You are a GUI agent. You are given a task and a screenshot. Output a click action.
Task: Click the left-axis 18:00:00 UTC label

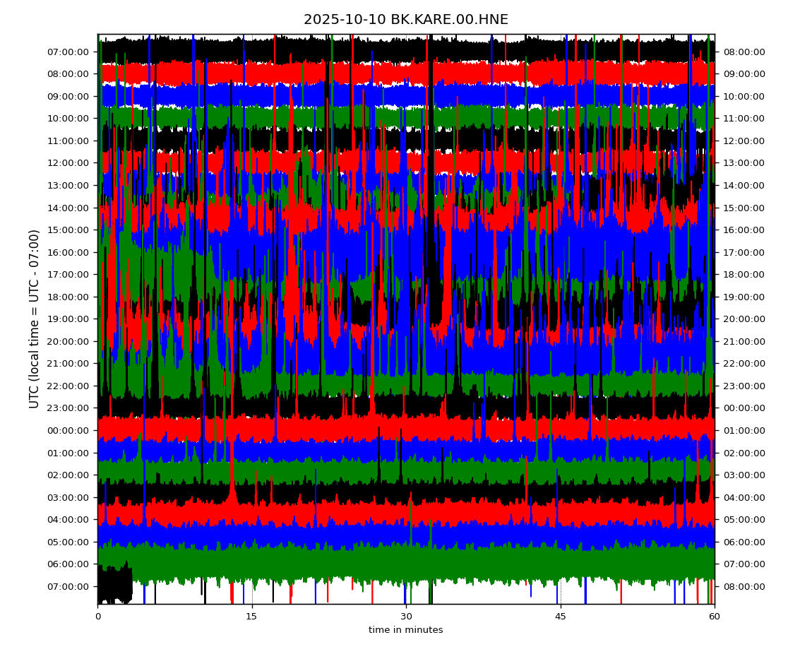[x=68, y=297]
